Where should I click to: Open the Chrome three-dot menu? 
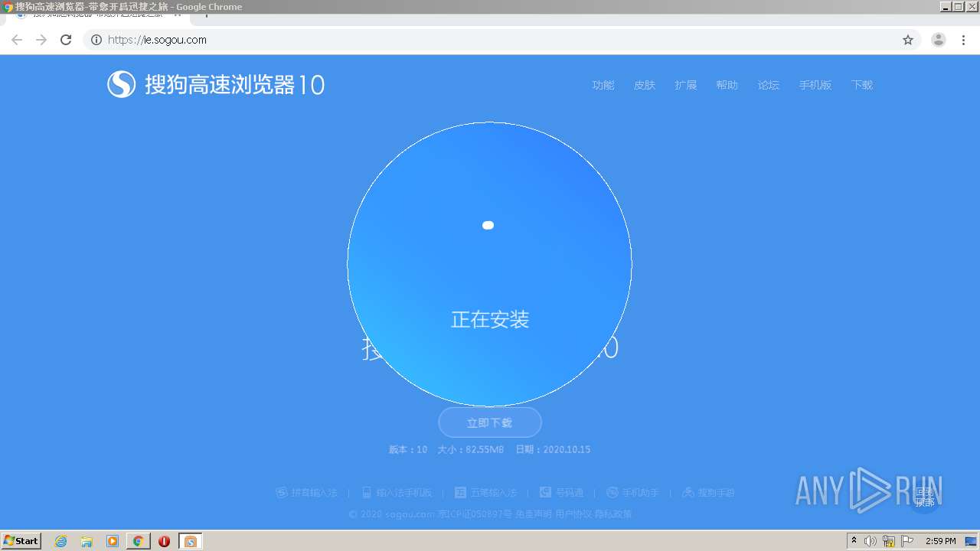pos(964,40)
